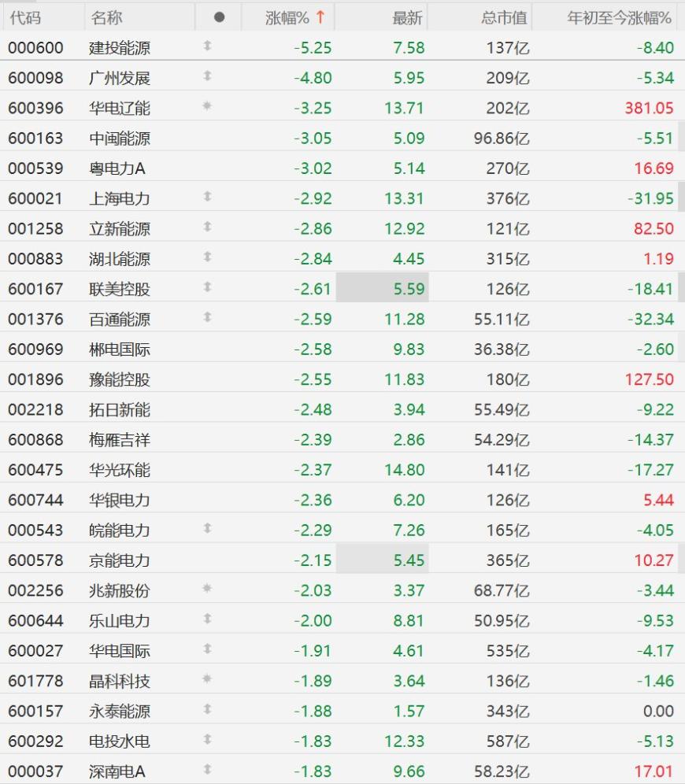Image resolution: width=685 pixels, height=784 pixels.
Task: Click the marker icon beside 建投能源
Action: coord(208,46)
